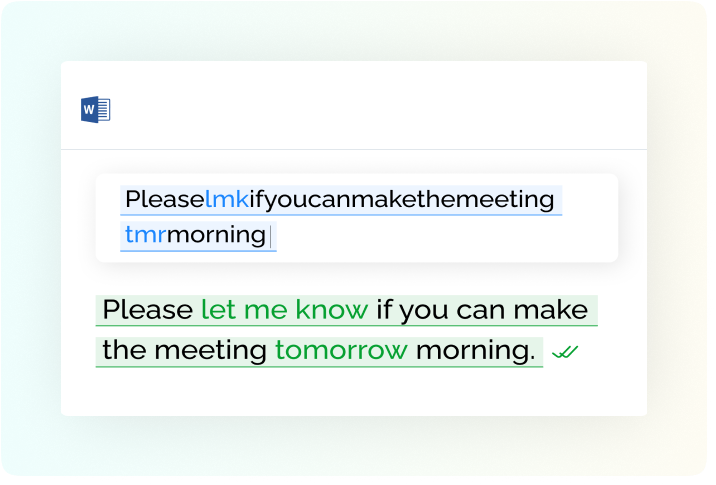Click the white card's empty area below the corrected text

[354, 394]
